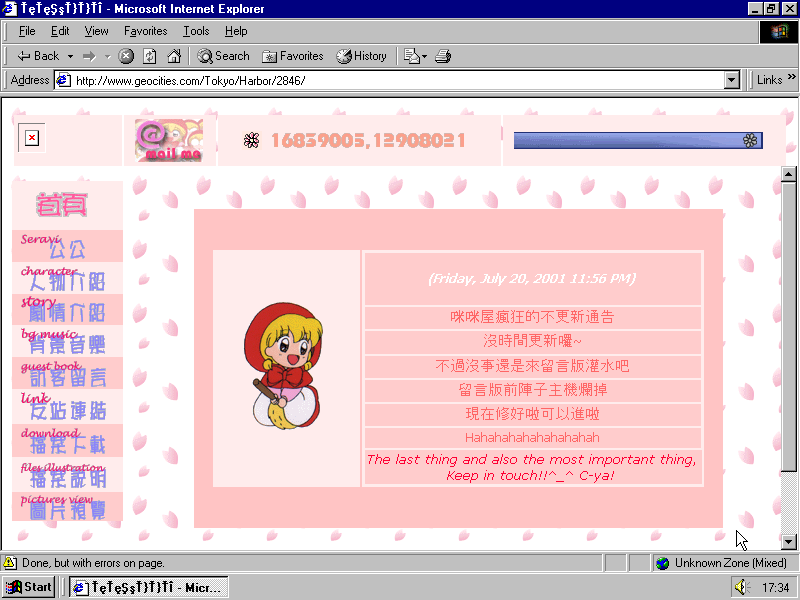Click the status bar warning icon
Image resolution: width=800 pixels, height=600 pixels.
tap(9, 563)
